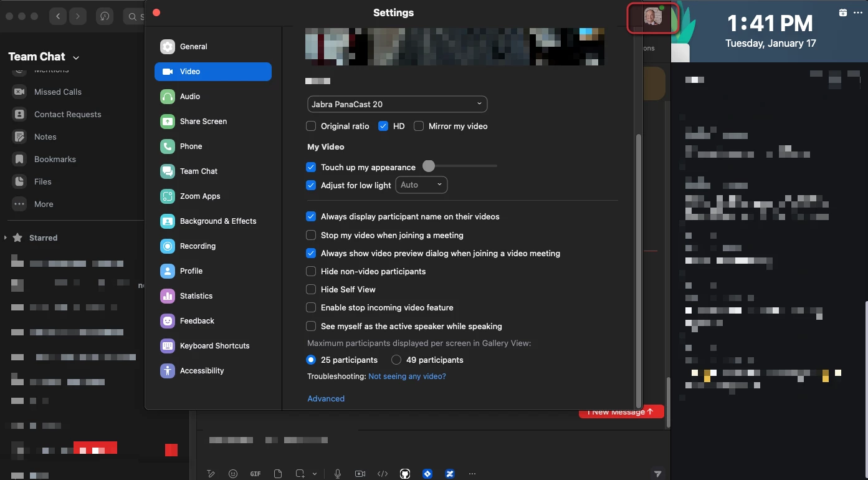Screen dimensions: 868x480
Task: Open Share Screen settings icon
Action: click(x=167, y=122)
